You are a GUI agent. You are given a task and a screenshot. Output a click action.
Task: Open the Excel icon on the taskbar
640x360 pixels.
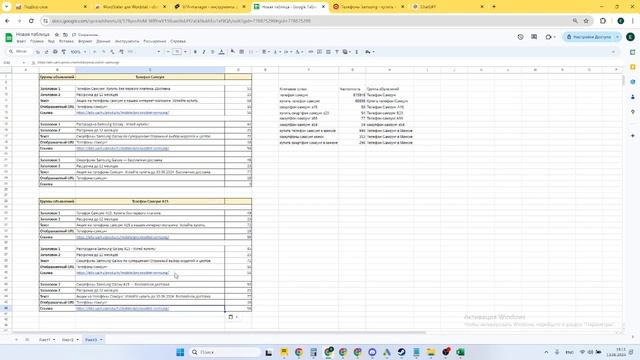click(x=460, y=352)
